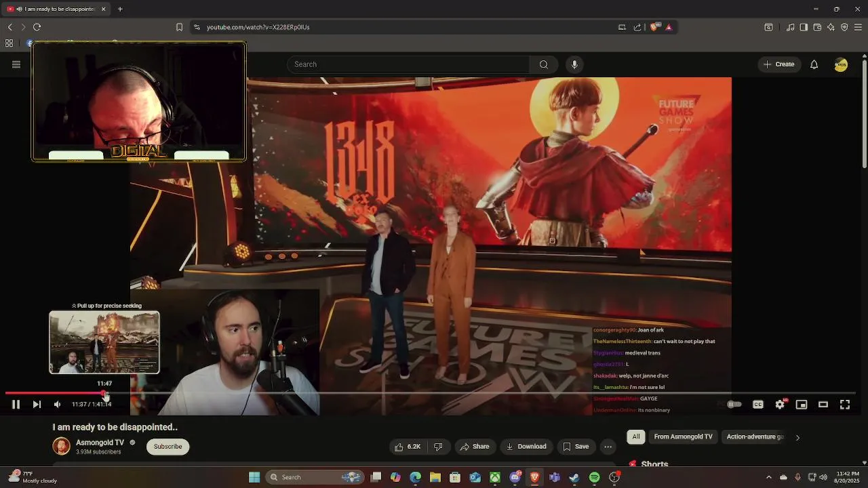Skip to the next video

point(37,405)
